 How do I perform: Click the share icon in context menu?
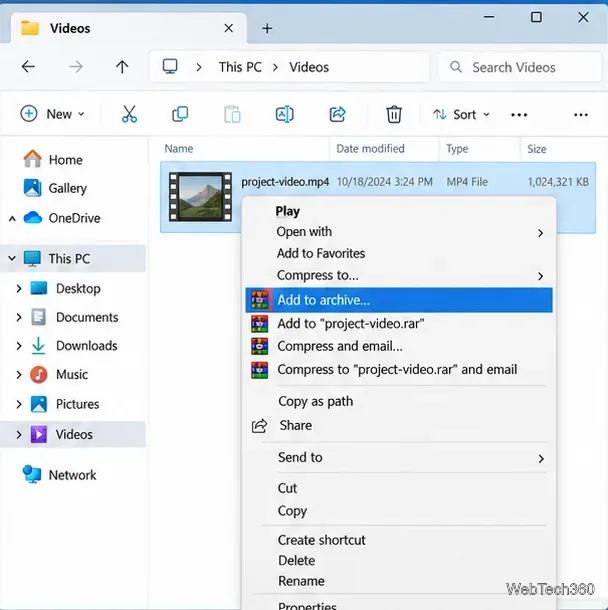click(x=259, y=426)
